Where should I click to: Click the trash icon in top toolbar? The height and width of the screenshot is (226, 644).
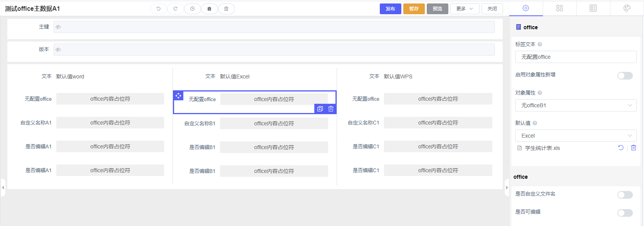coord(226,9)
